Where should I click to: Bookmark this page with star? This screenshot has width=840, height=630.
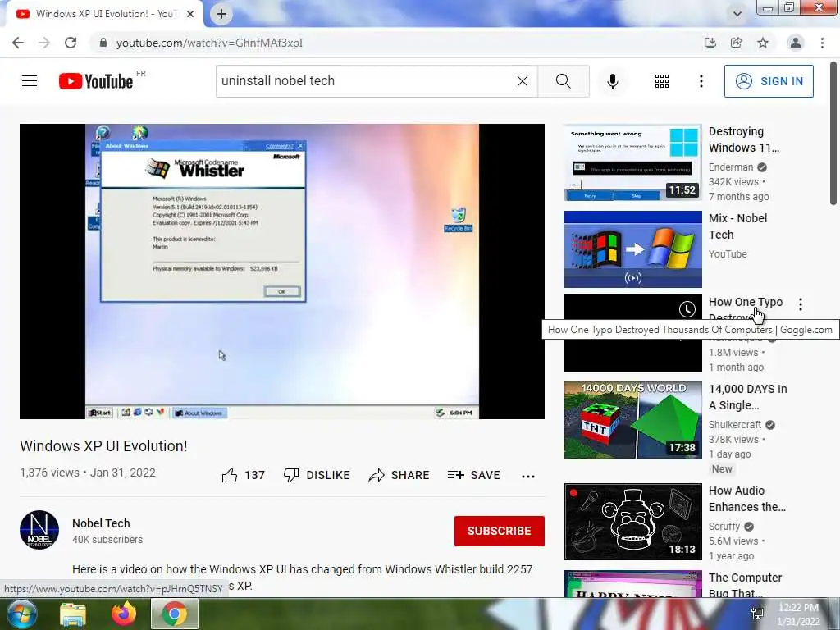pos(763,43)
